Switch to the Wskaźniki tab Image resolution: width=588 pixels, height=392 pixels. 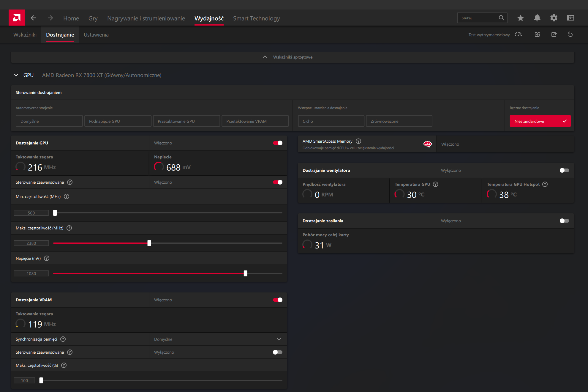(25, 35)
